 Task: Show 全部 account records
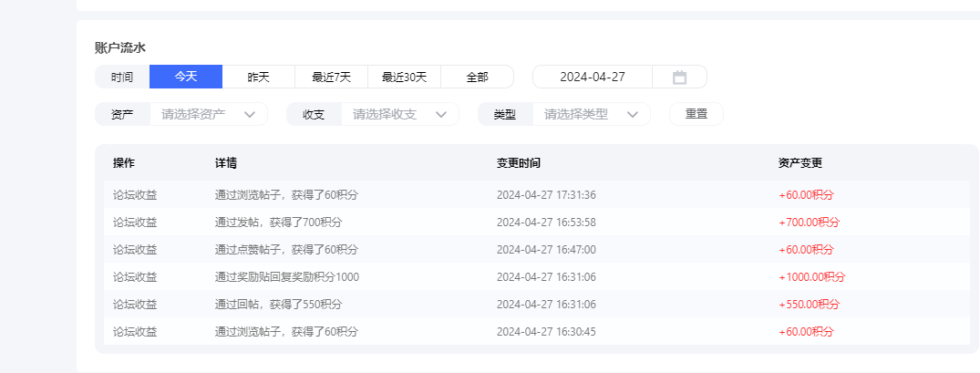coord(477,77)
